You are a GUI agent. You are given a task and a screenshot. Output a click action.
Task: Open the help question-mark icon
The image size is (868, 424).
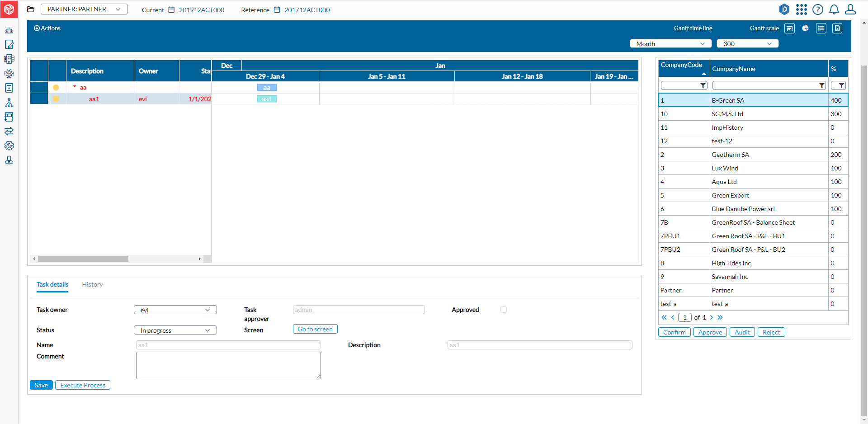point(818,9)
